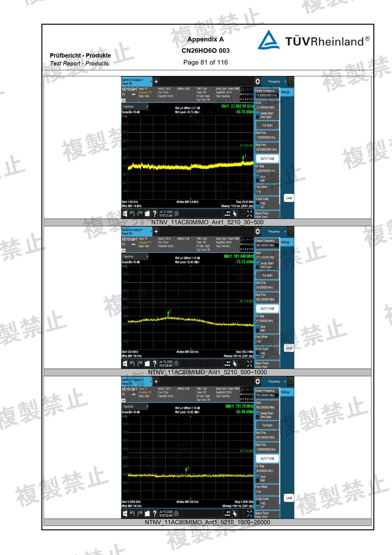Open help question mark in 10:37:03 AM analyzer

pyautogui.click(x=155, y=214)
